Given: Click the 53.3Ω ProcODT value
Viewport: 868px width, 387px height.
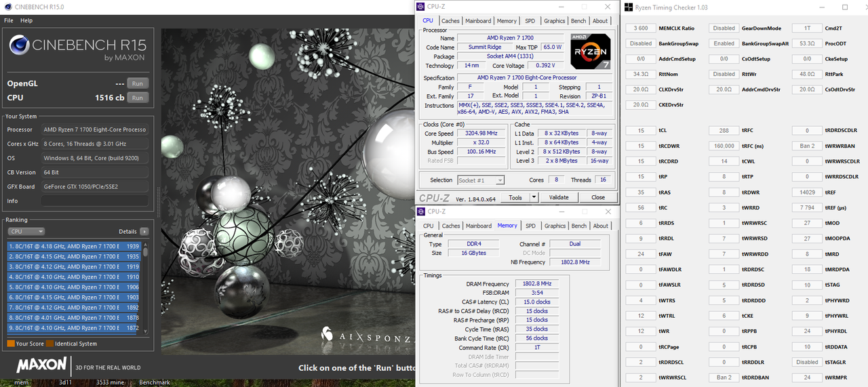Looking at the screenshot, I should pyautogui.click(x=807, y=43).
